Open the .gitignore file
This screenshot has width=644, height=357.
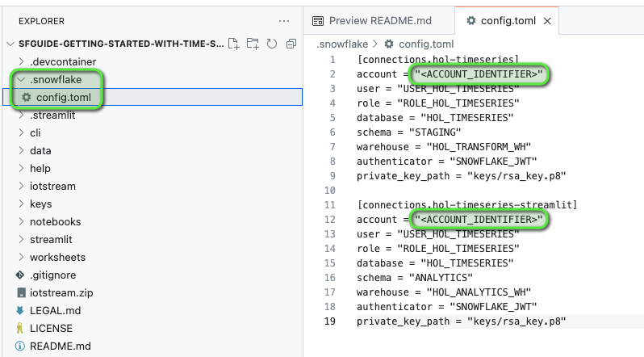click(x=55, y=275)
